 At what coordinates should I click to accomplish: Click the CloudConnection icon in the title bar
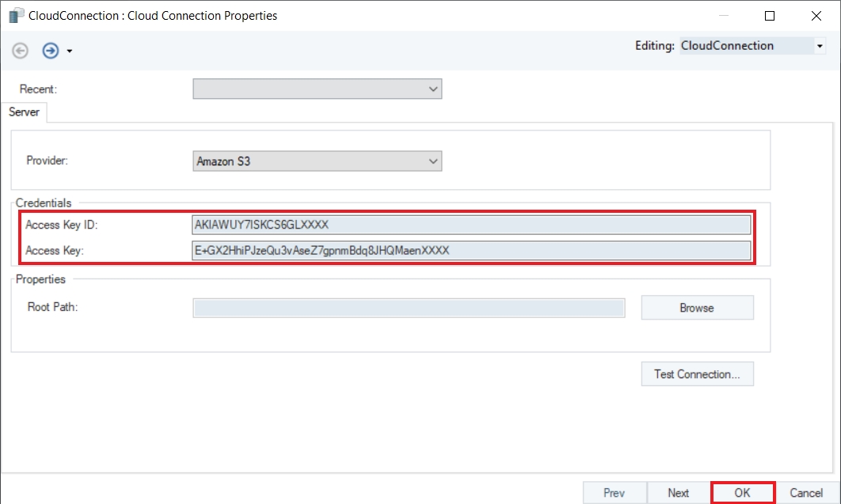click(16, 15)
